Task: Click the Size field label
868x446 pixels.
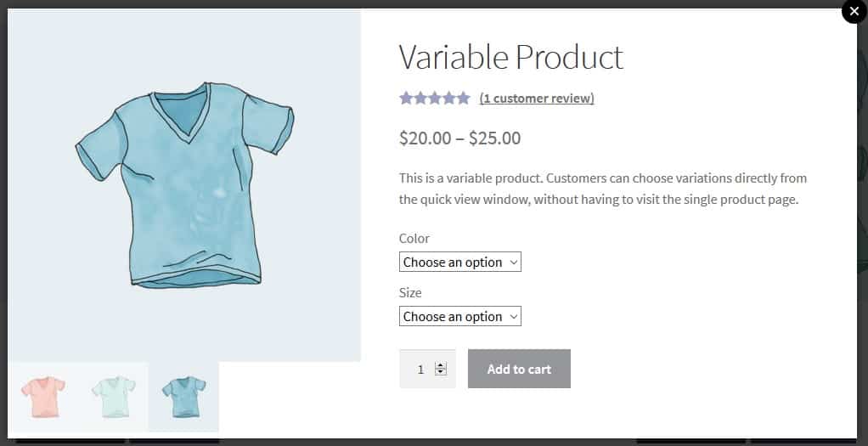Action: click(410, 292)
